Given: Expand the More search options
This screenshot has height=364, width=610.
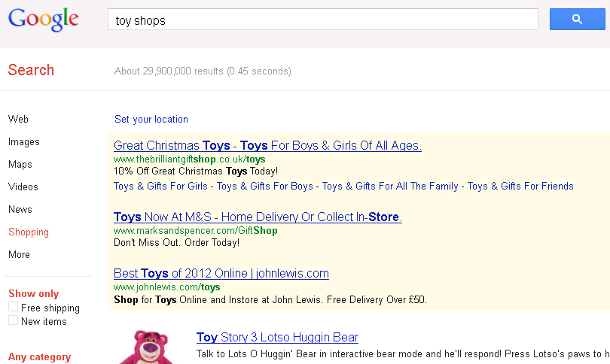Looking at the screenshot, I should pos(19,254).
